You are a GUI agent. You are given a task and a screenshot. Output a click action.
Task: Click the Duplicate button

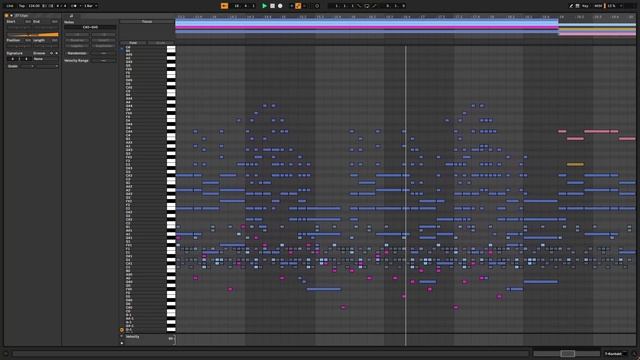[x=104, y=46]
